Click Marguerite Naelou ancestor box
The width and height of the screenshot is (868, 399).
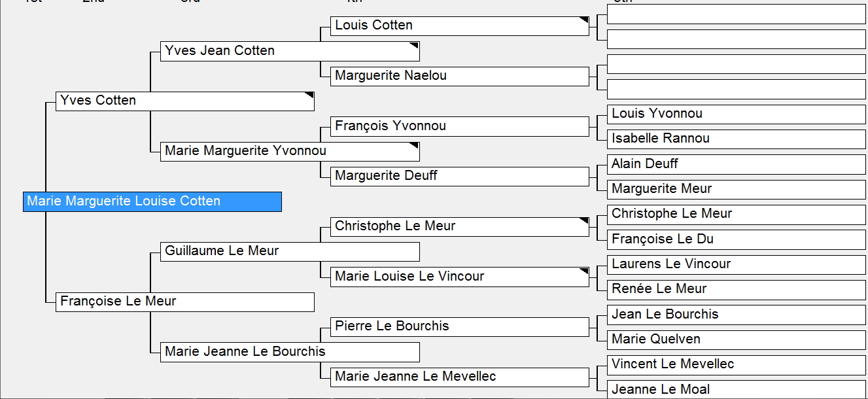[x=459, y=76]
